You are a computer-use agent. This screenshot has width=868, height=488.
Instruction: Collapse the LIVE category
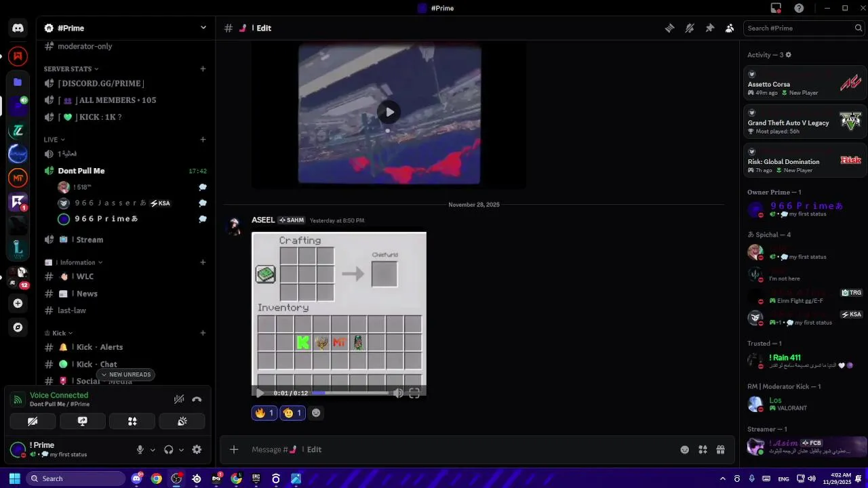[x=54, y=140]
